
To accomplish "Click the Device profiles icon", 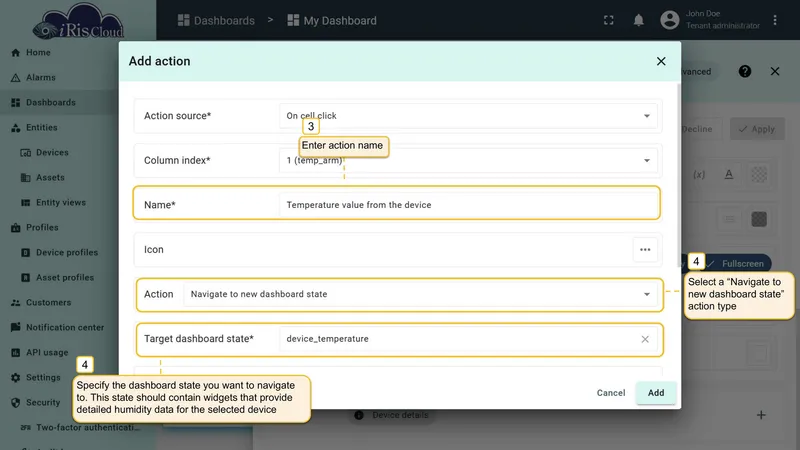I will 26,253.
